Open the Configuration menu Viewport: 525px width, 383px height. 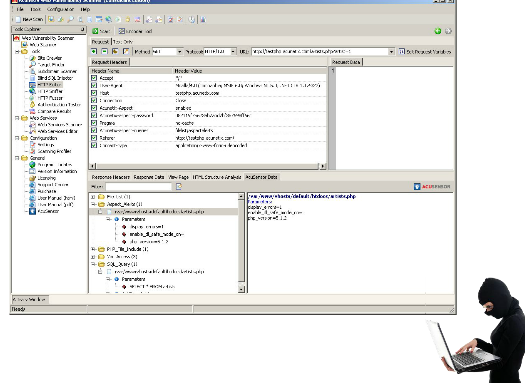(x=60, y=9)
